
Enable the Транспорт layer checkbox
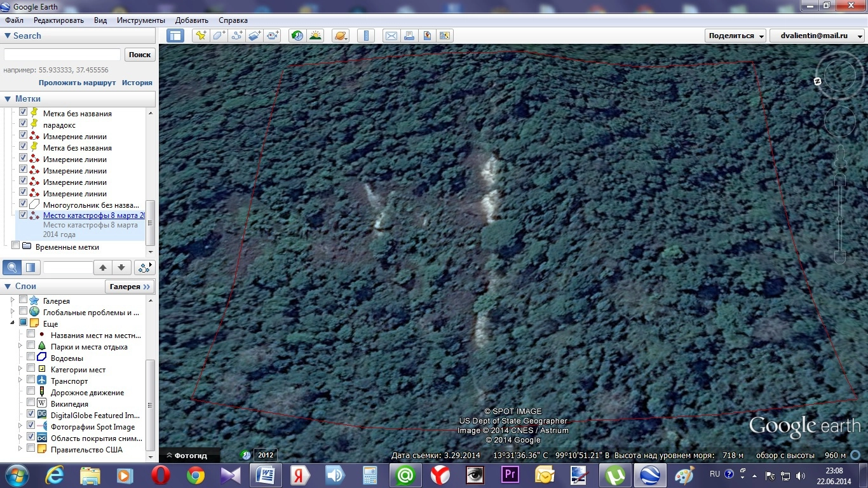point(31,380)
